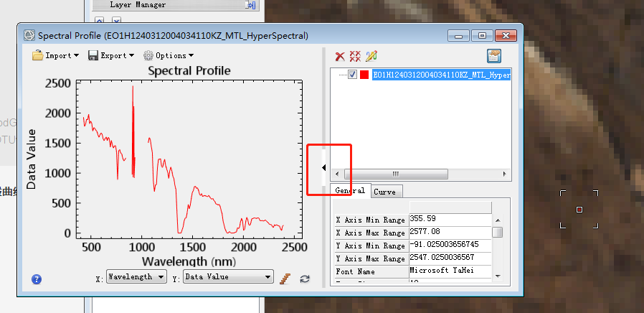Viewport: 644px width, 313px height.
Task: Click the reset plot range refresh icon
Action: 304,279
